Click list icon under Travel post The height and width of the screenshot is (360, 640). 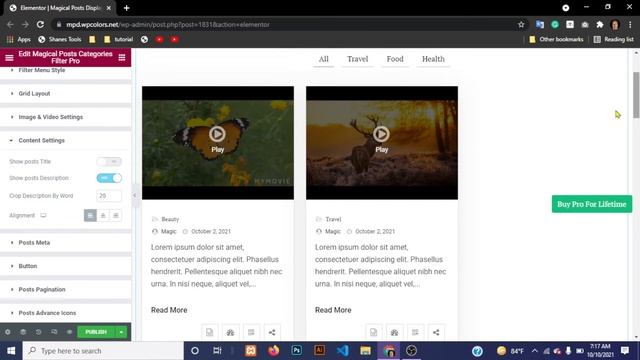415,332
